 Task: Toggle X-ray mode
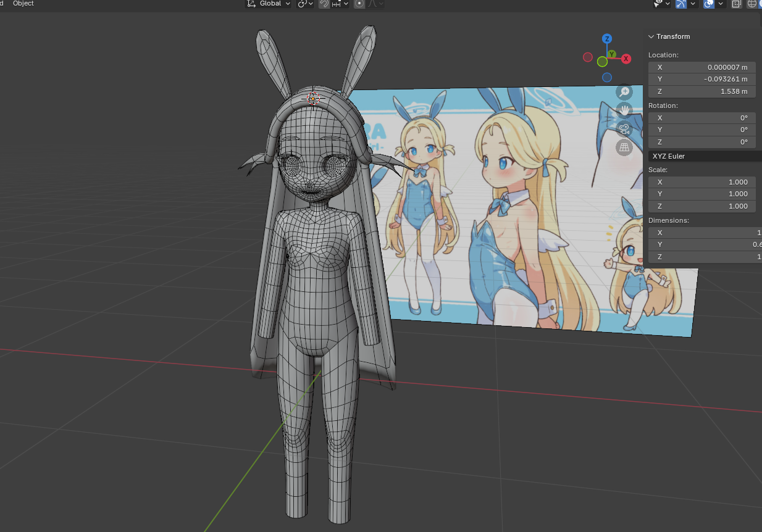tap(736, 3)
